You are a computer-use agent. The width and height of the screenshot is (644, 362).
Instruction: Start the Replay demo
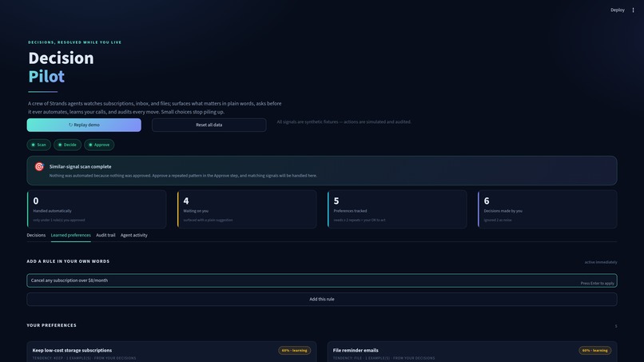point(84,125)
